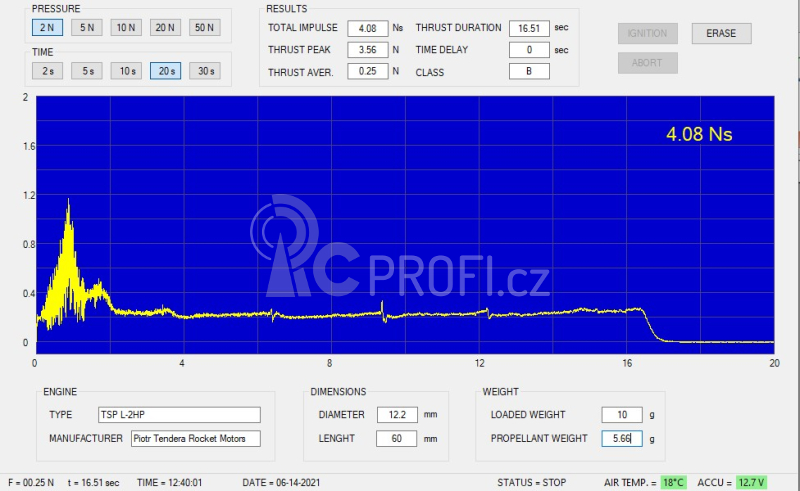Set time scale to 2 s
This screenshot has height=491, width=800.
pos(47,71)
